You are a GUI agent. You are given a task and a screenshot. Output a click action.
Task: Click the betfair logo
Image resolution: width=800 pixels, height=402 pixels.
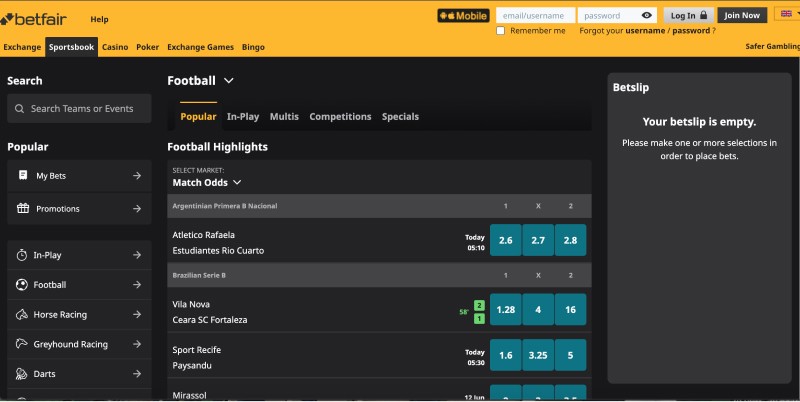pos(34,19)
